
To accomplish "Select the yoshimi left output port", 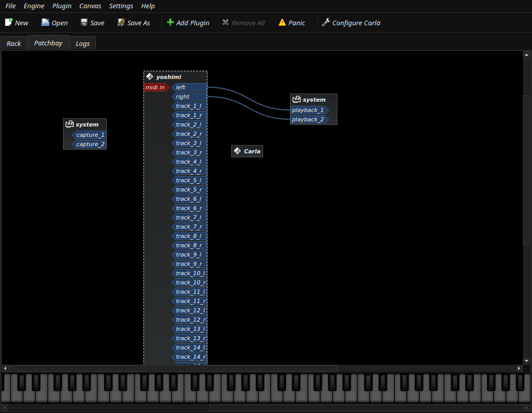I will [x=189, y=87].
